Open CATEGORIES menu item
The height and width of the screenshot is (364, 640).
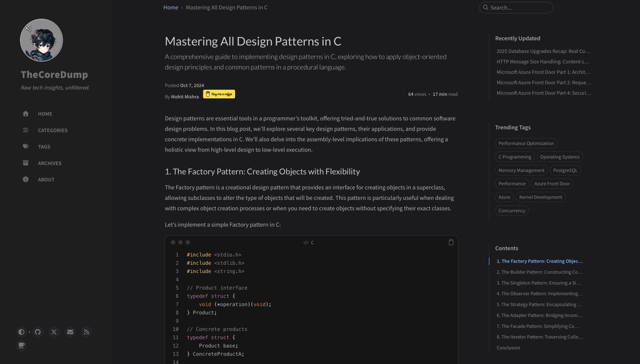53,130
